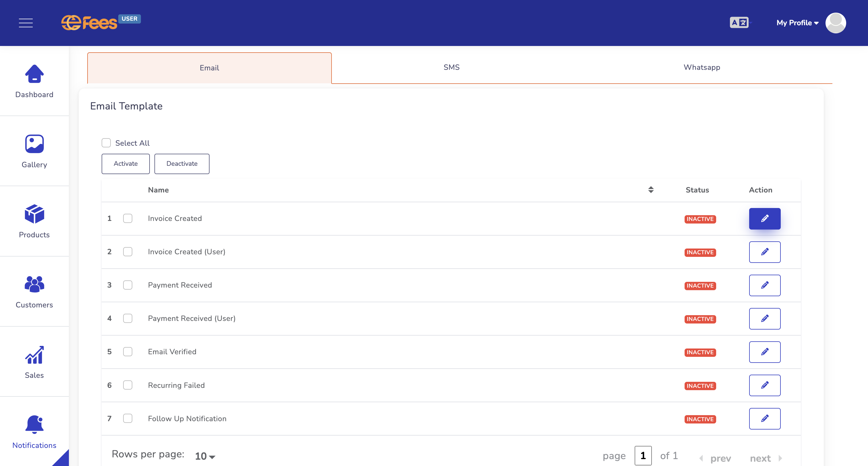Switch to SMS tab
This screenshot has width=868, height=466.
click(x=452, y=67)
